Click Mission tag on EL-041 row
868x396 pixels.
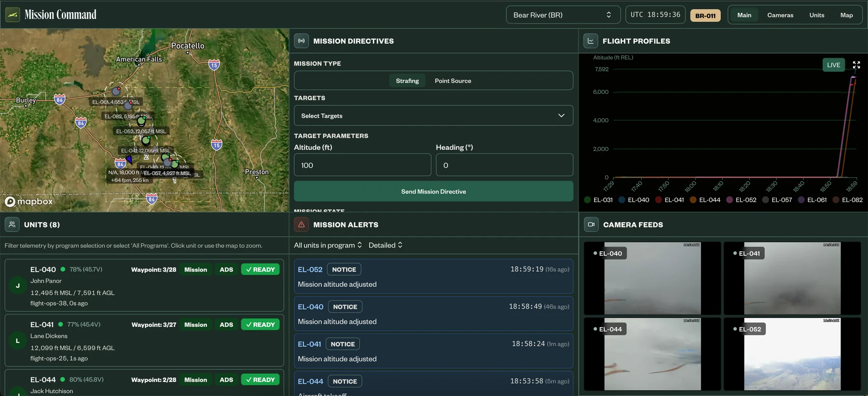point(196,325)
